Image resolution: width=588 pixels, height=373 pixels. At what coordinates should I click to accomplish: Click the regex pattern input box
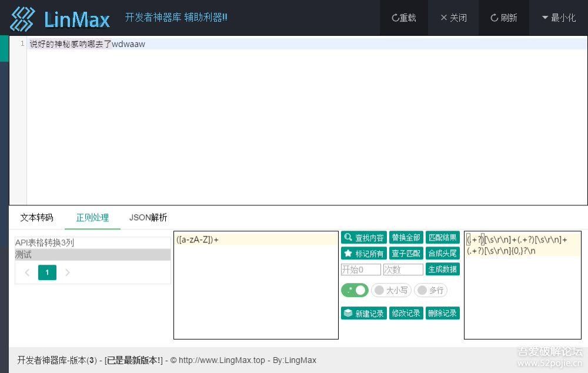point(256,285)
